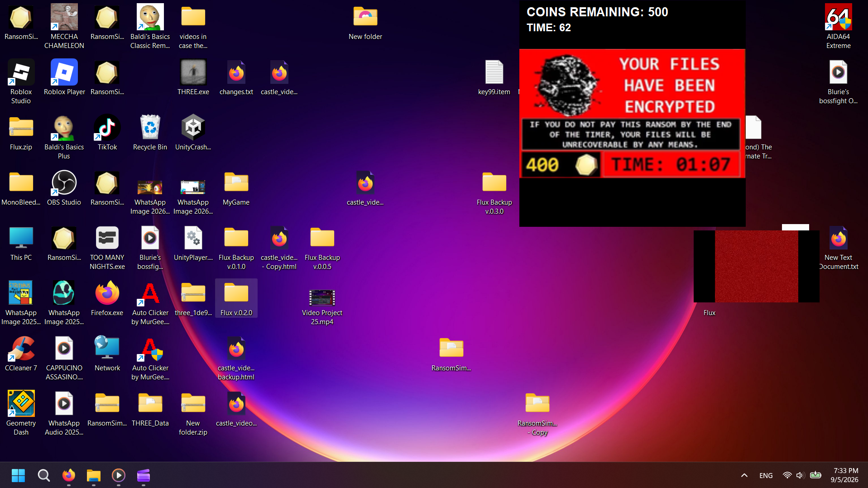Select the Auto Clicker shortcut with shield badge
868x488 pixels.
point(150,358)
